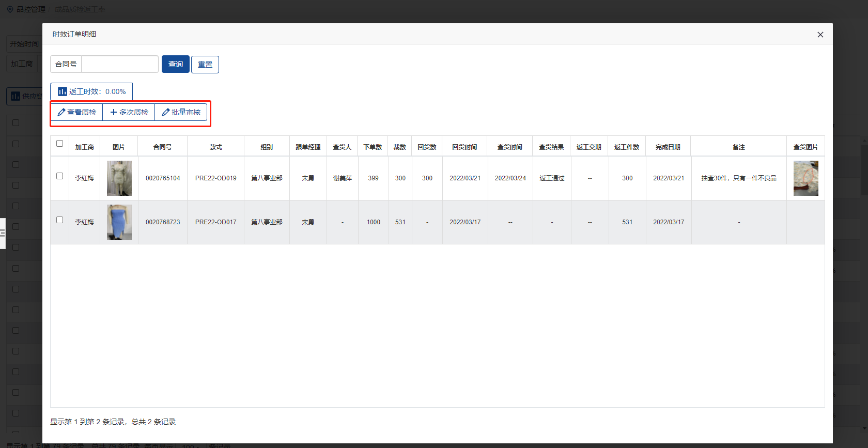The image size is (868, 448).
Task: Click the 返工通过 result cell
Action: pos(552,178)
